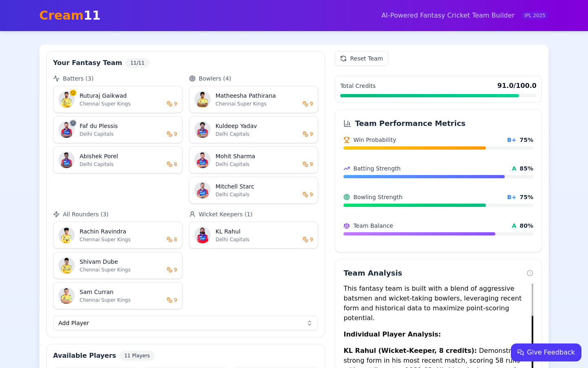Click the Wicket Keepers person icon
The image size is (588, 368).
[192, 214]
